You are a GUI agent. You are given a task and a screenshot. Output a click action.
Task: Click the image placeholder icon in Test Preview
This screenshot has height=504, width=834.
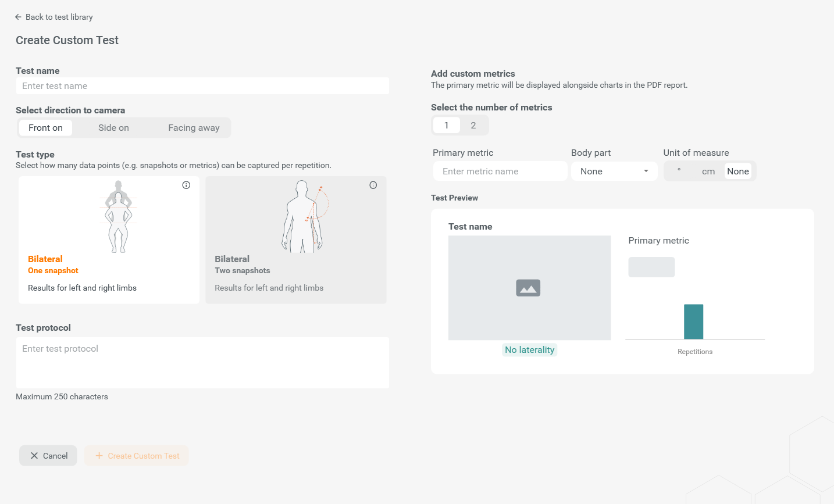(x=528, y=288)
